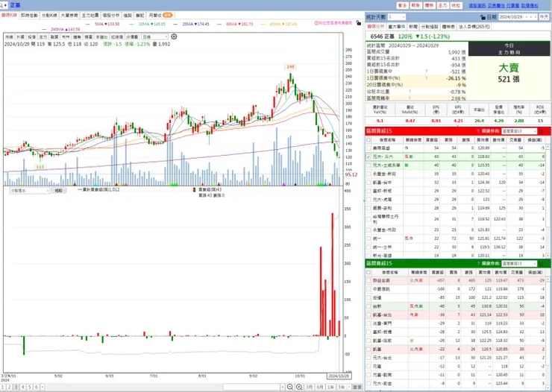
Task: Click the lock icon beside 日期 field
Action: tap(483, 17)
